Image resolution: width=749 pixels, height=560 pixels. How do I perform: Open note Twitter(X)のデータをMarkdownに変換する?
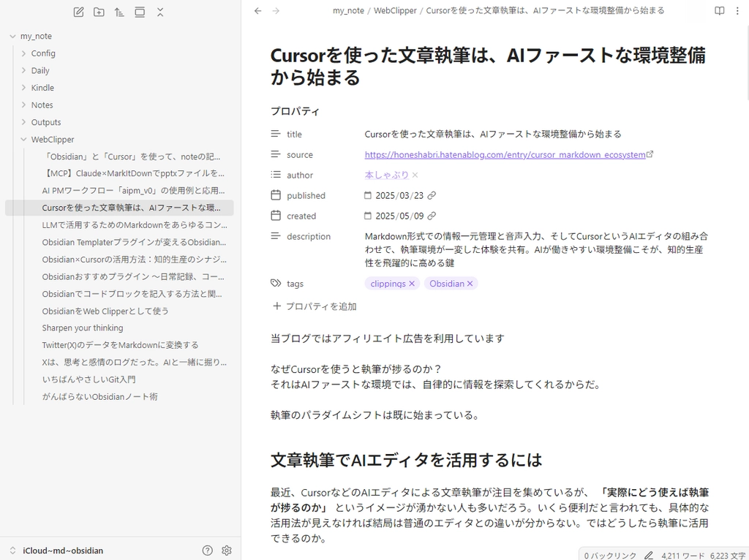[119, 345]
